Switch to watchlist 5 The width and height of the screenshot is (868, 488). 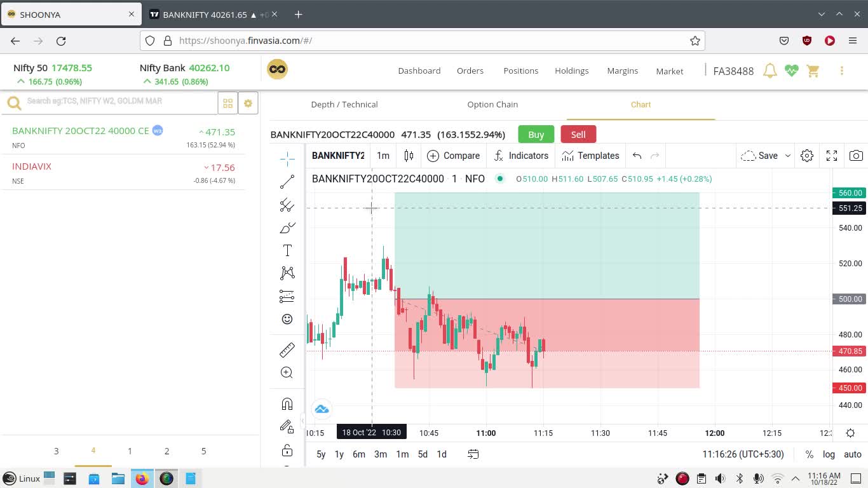(x=204, y=451)
